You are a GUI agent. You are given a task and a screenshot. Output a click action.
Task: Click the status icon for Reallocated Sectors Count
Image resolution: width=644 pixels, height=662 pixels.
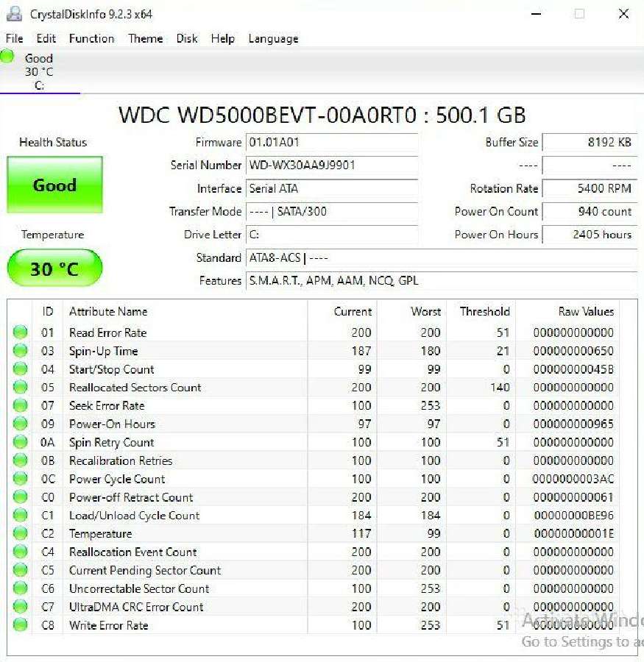click(21, 387)
